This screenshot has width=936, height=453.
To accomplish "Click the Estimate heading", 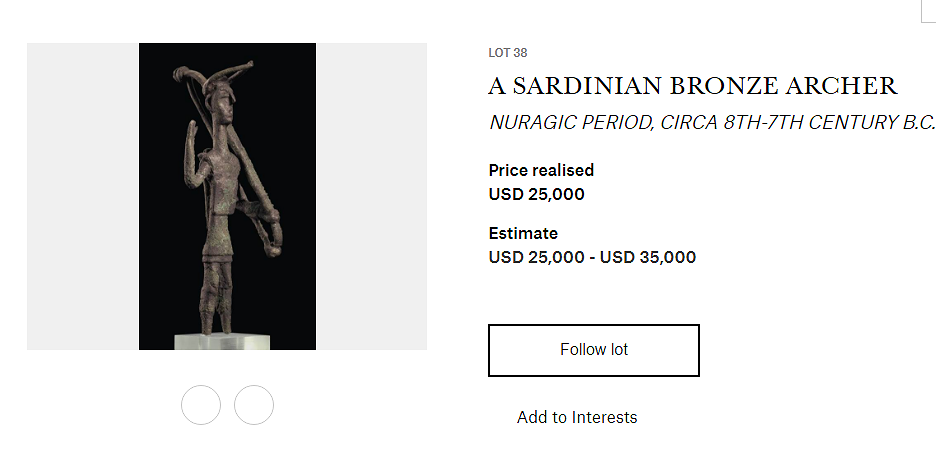I will pyautogui.click(x=523, y=233).
